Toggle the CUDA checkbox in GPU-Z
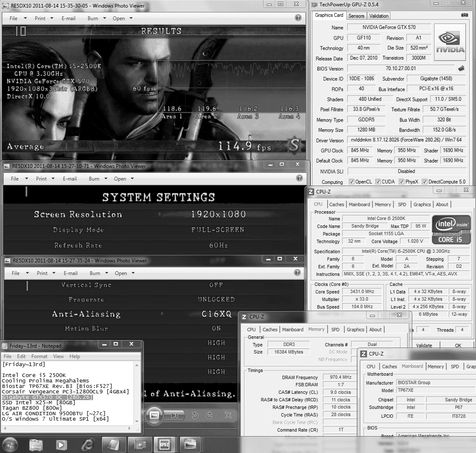Image resolution: width=476 pixels, height=453 pixels. point(378,182)
